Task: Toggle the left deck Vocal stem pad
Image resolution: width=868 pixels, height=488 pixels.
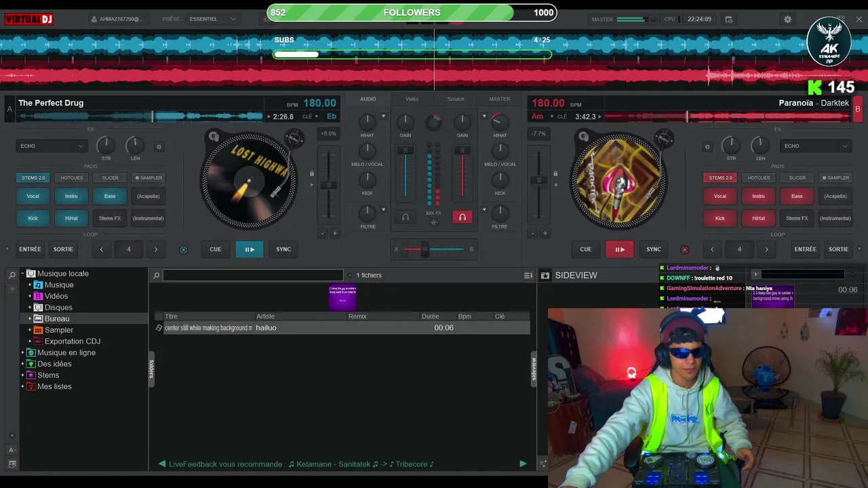Action: coord(33,196)
